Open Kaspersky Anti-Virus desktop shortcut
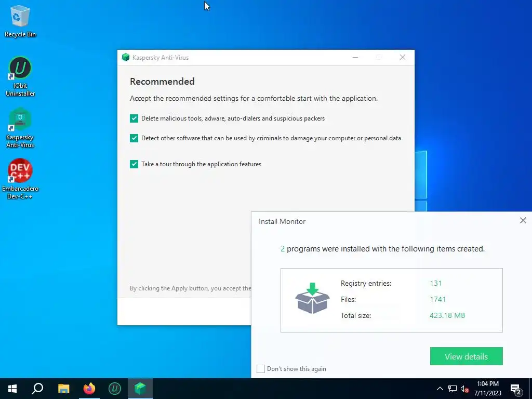The width and height of the screenshot is (532, 399). [x=20, y=128]
